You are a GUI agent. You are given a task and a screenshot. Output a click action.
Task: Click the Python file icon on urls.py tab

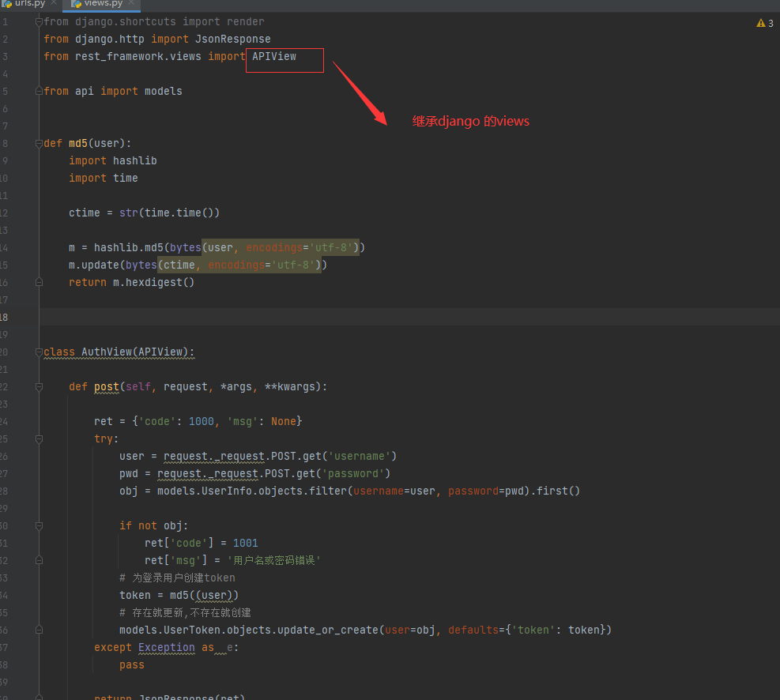7,3
